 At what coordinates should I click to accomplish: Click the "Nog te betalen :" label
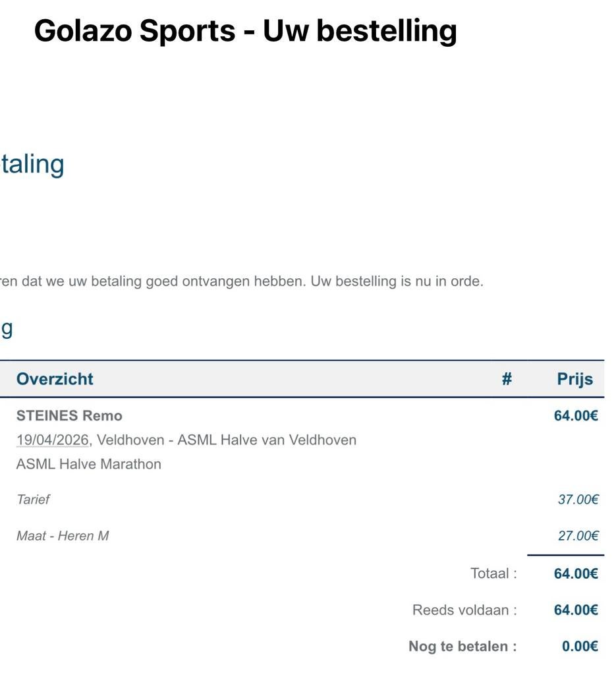(462, 646)
